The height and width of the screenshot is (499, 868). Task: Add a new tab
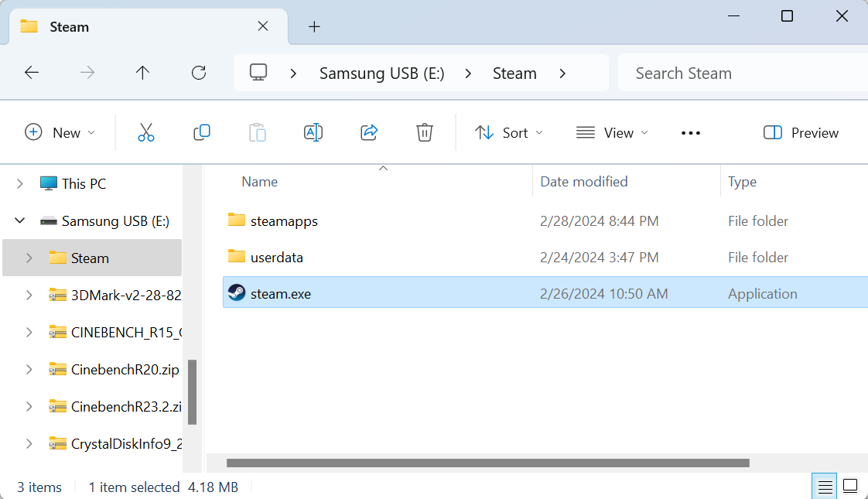click(314, 26)
